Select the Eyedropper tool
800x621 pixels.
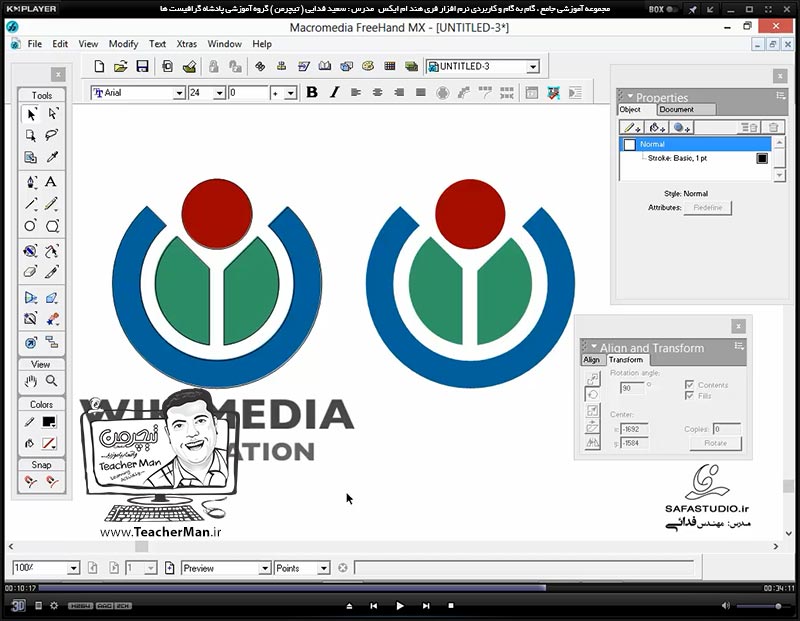tap(52, 157)
